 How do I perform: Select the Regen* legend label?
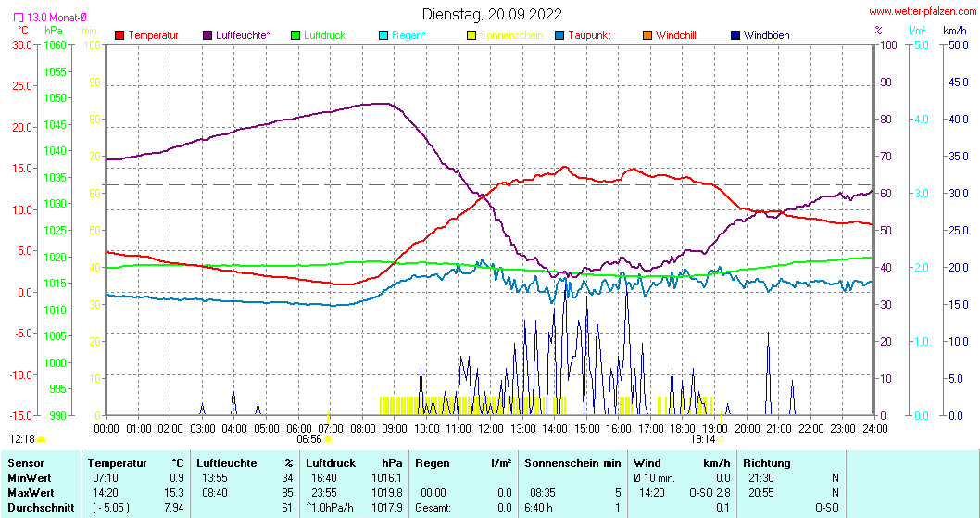click(x=408, y=35)
